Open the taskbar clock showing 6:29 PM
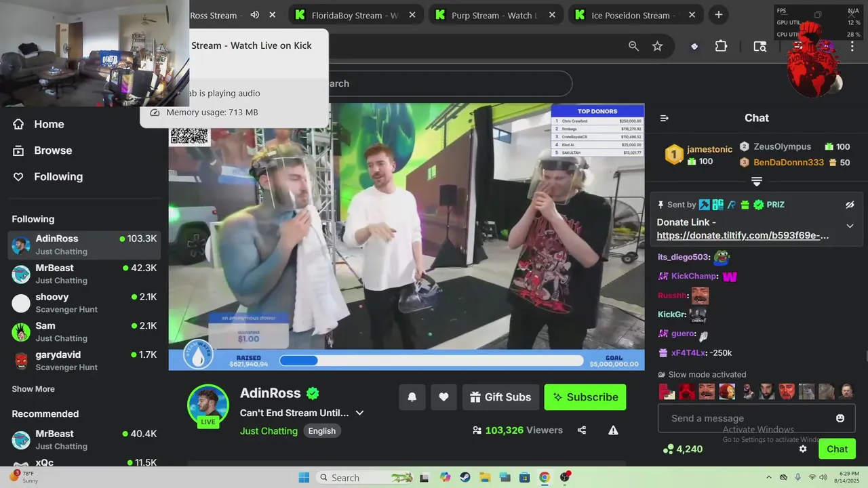Image resolution: width=868 pixels, height=488 pixels. click(x=848, y=477)
